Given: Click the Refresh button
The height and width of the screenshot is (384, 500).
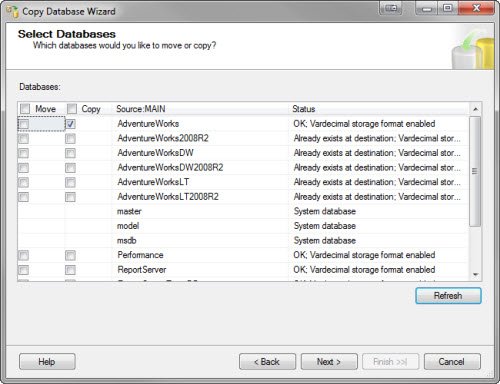Looking at the screenshot, I should pyautogui.click(x=448, y=296).
